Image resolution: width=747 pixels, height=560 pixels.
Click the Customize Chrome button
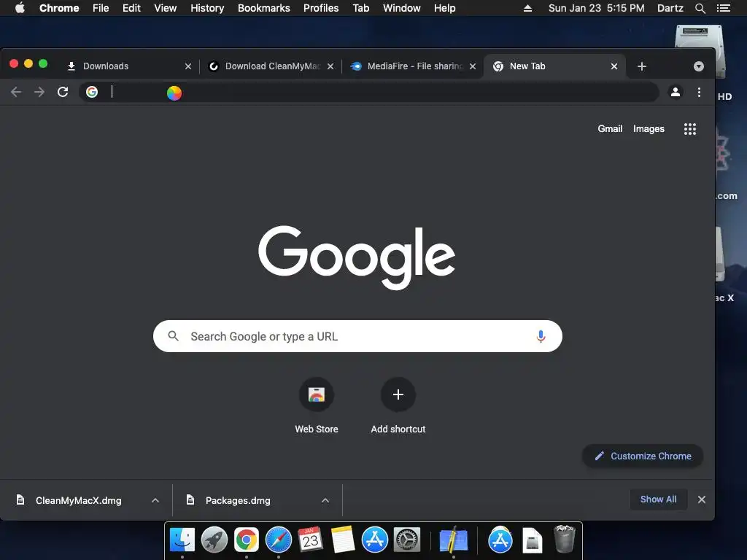click(x=642, y=456)
